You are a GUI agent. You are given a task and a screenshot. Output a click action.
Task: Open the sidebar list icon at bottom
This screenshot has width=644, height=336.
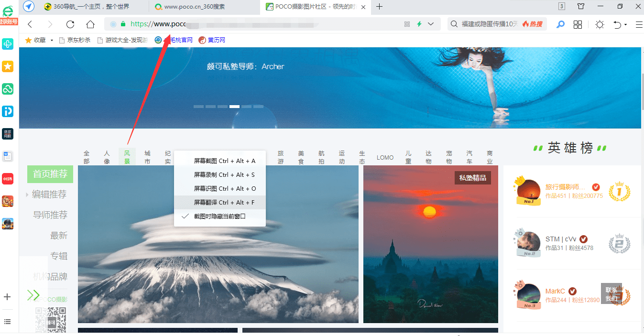pos(7,322)
